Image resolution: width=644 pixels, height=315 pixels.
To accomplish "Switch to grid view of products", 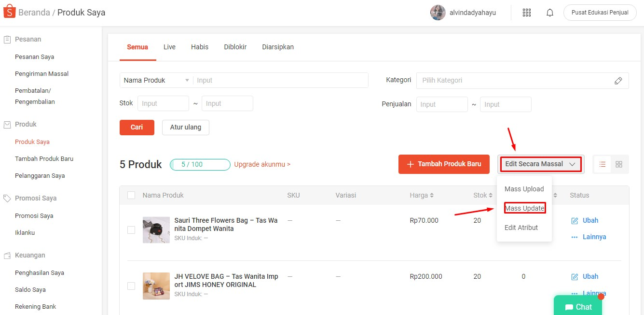I will tap(619, 164).
